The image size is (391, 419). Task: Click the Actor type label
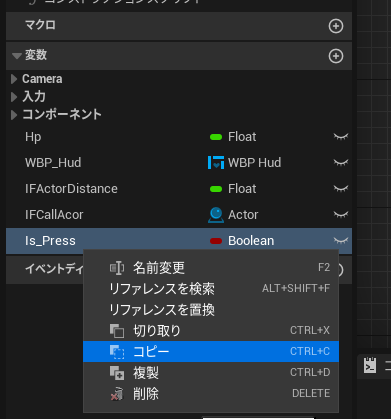point(243,215)
